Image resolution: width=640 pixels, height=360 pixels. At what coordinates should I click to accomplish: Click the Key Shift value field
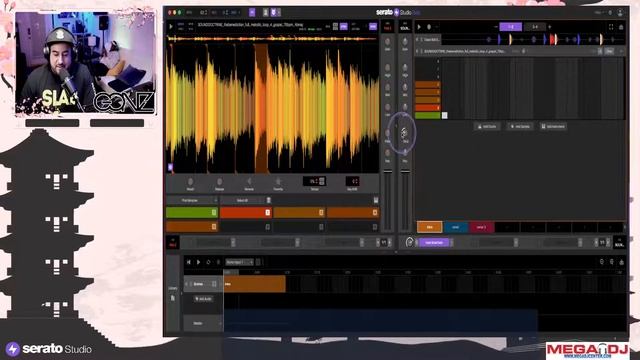pyautogui.click(x=352, y=181)
